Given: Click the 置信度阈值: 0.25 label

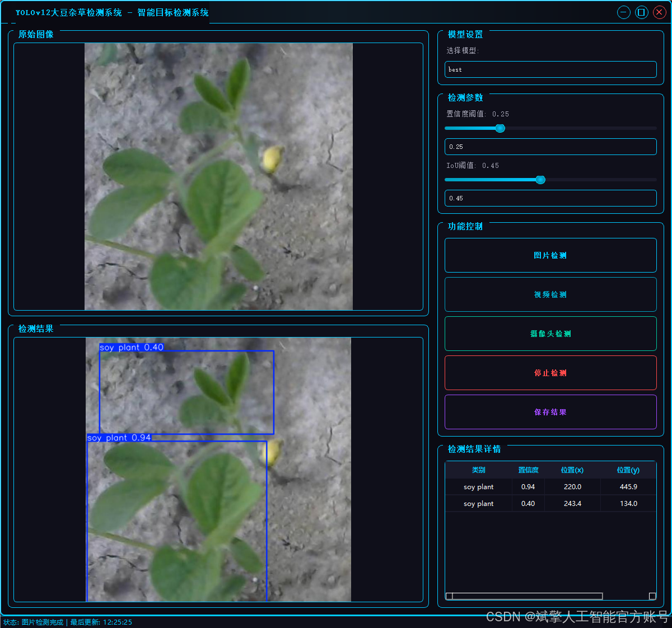Looking at the screenshot, I should 478,114.
